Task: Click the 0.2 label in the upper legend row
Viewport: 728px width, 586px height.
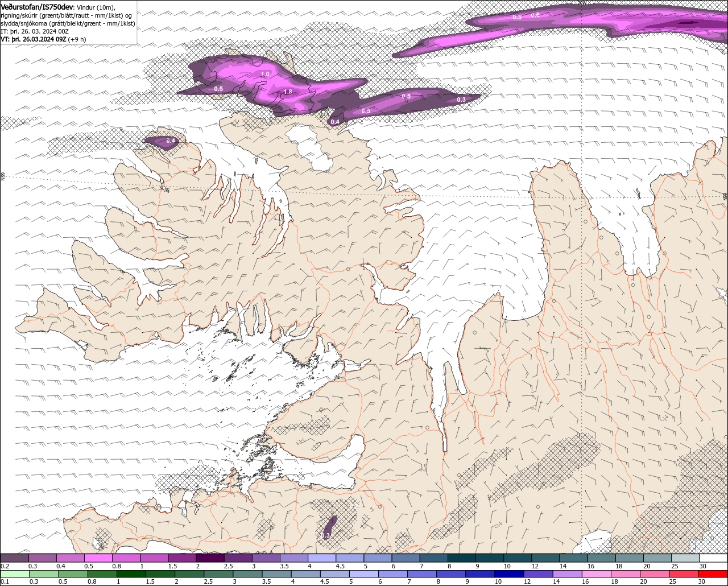Action: tap(5, 566)
